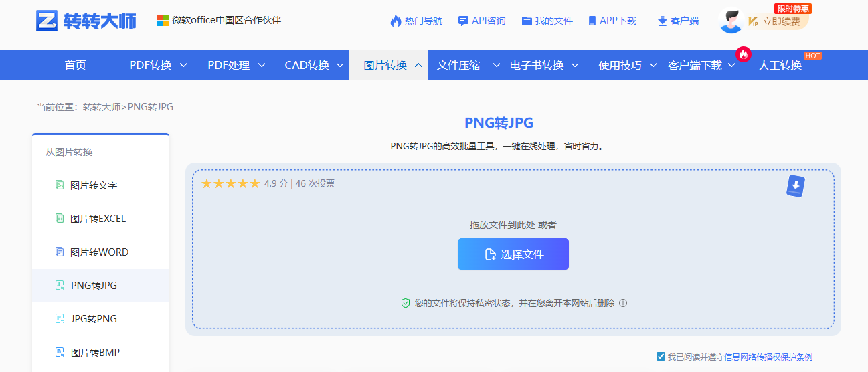Click the HOT badge on 人工转换
This screenshot has width=868, height=372.
click(x=812, y=56)
